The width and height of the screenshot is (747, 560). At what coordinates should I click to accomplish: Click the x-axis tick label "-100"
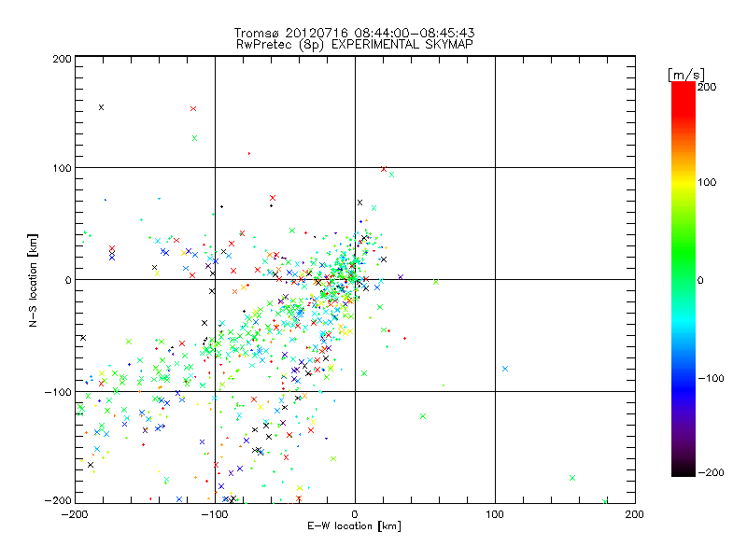click(x=215, y=514)
